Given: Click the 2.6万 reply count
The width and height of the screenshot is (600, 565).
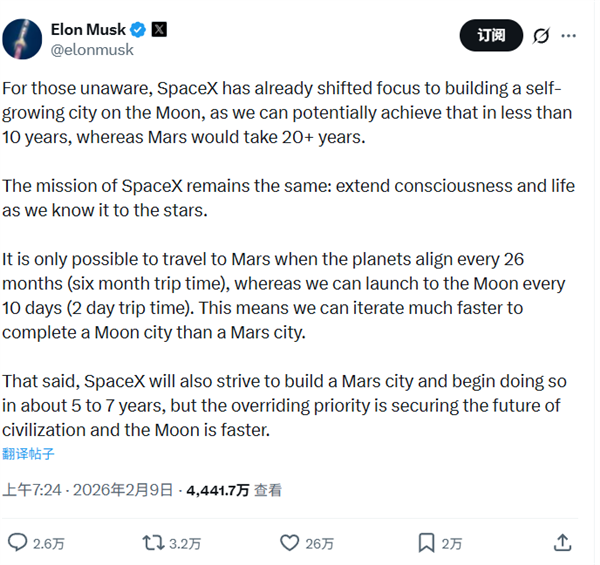Looking at the screenshot, I should pyautogui.click(x=48, y=544).
